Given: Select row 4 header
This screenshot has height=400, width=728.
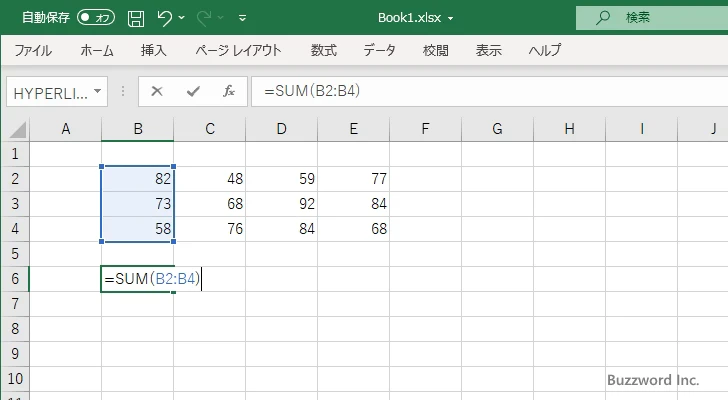Looking at the screenshot, I should coord(15,229).
